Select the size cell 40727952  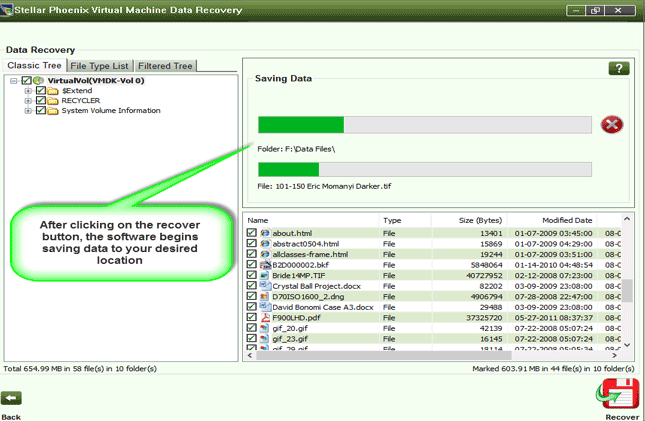(x=484, y=275)
